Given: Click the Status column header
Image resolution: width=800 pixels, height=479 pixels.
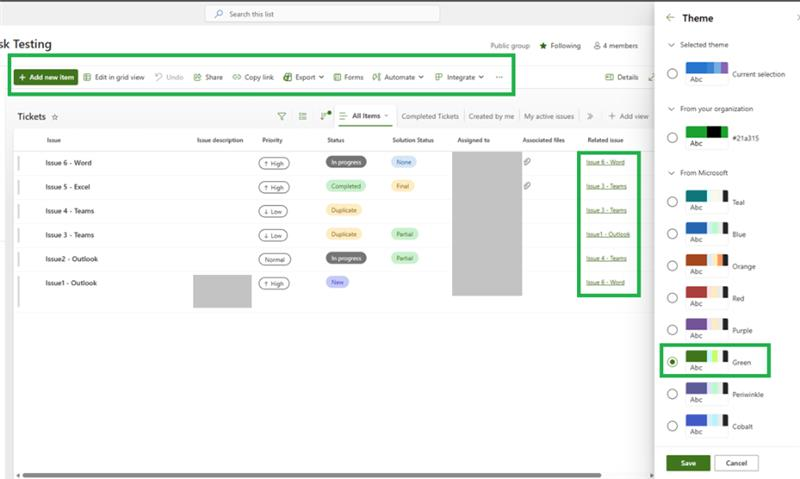Looking at the screenshot, I should [x=336, y=140].
